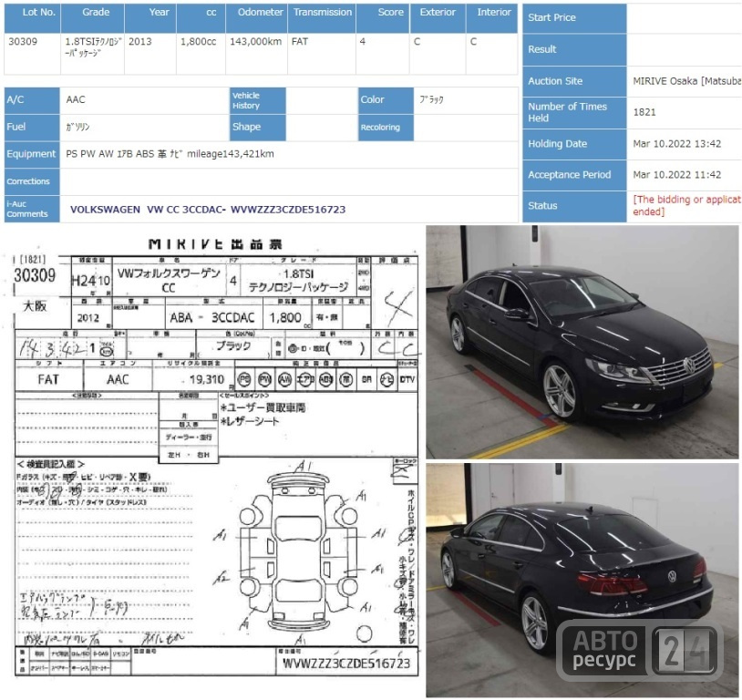The width and height of the screenshot is (742, 700).
Task: Select the AAC air conditioning value
Action: [x=76, y=99]
